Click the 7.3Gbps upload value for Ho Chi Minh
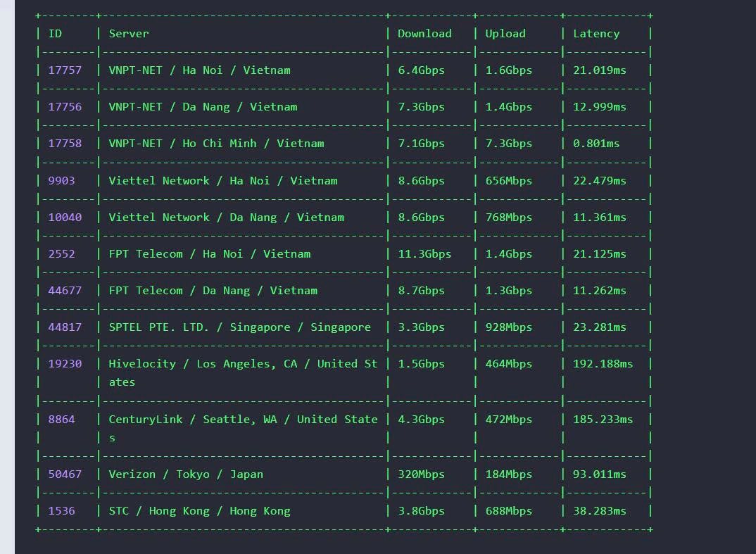This screenshot has width=756, height=554. coord(509,144)
